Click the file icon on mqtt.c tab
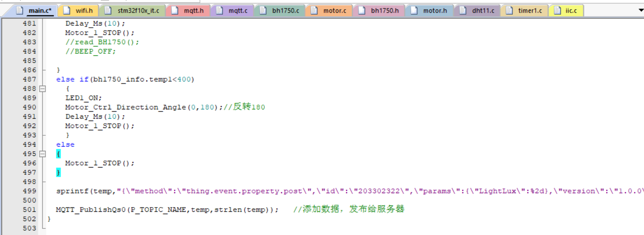This screenshot has width=644, height=235. (220, 10)
